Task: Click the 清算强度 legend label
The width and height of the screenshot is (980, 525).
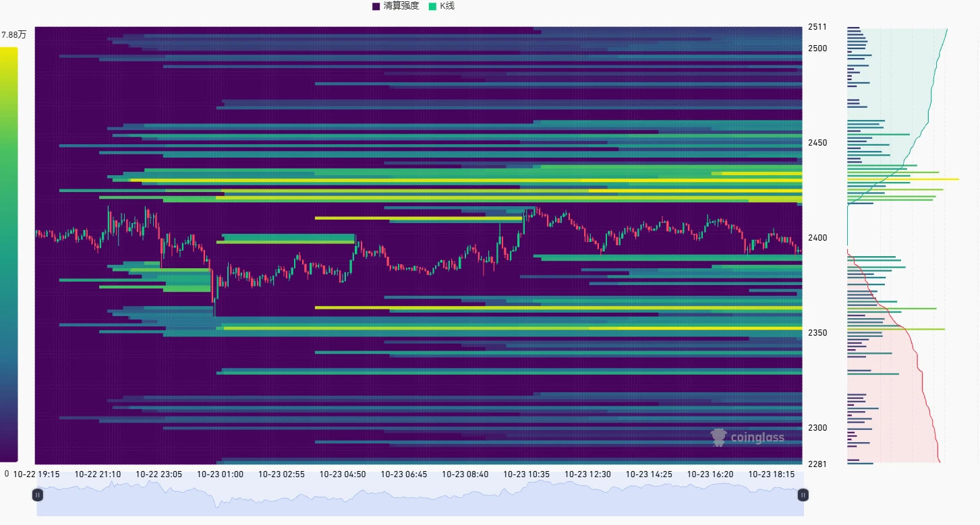Action: coord(401,6)
